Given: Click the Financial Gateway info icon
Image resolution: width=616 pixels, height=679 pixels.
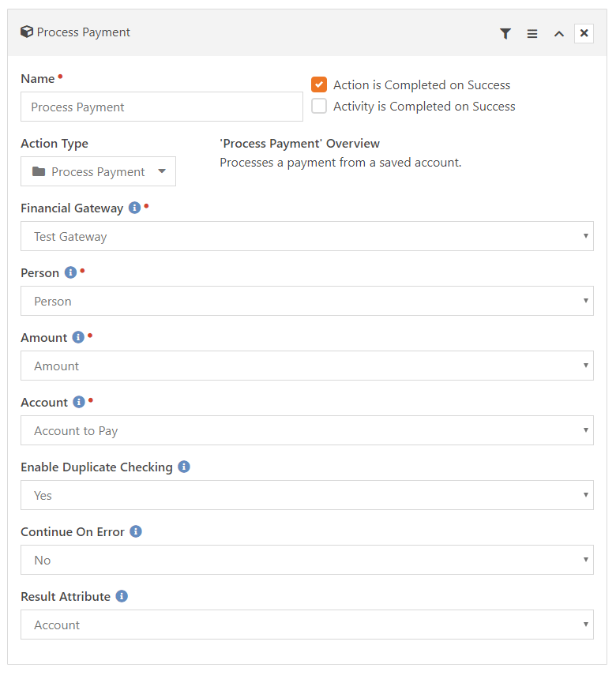Looking at the screenshot, I should tap(135, 208).
